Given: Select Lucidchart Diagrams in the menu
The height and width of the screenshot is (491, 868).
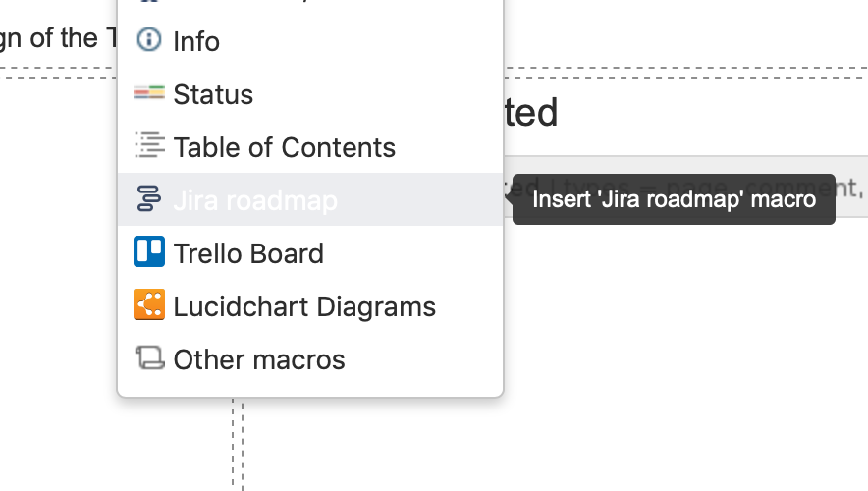Looking at the screenshot, I should click(310, 305).
